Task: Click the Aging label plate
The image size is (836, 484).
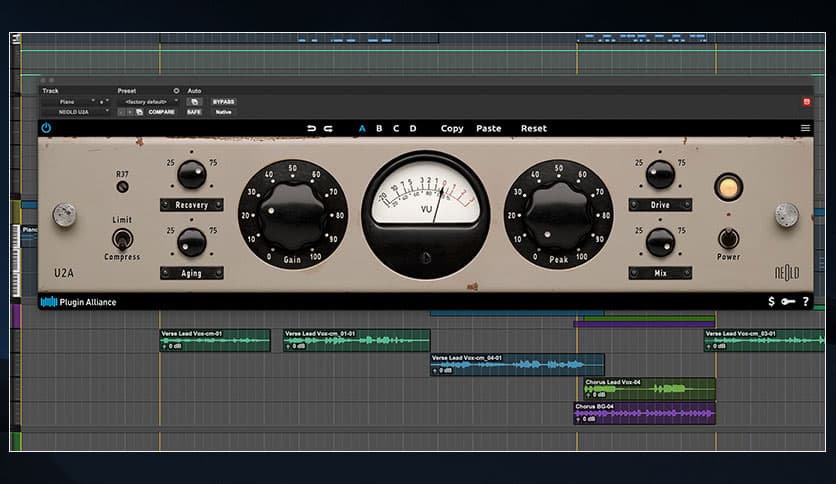Action: (191, 273)
